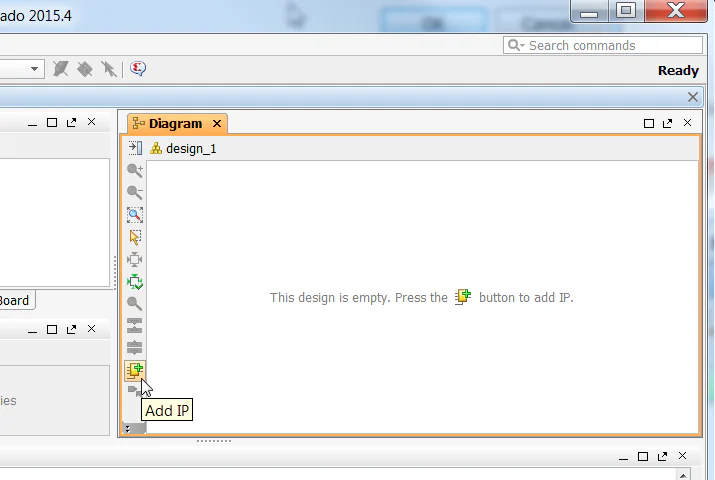Focus the Search commands field
Screen dimensions: 715x480
602,45
